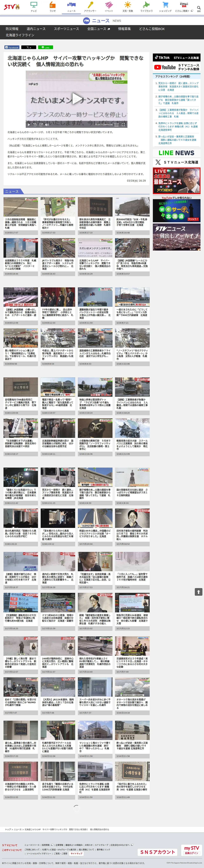Share article on X

click(29, 47)
